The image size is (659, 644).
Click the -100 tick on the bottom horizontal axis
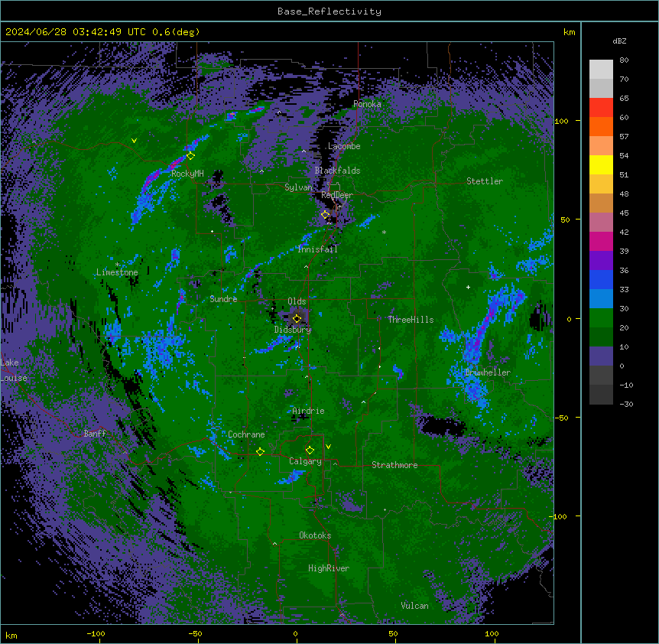pyautogui.click(x=96, y=633)
